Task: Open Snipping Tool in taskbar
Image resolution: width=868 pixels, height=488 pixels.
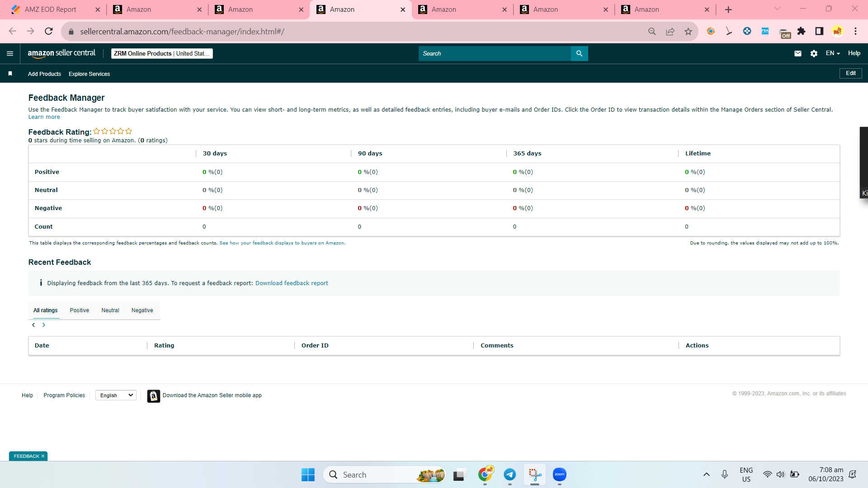Action: (x=535, y=475)
